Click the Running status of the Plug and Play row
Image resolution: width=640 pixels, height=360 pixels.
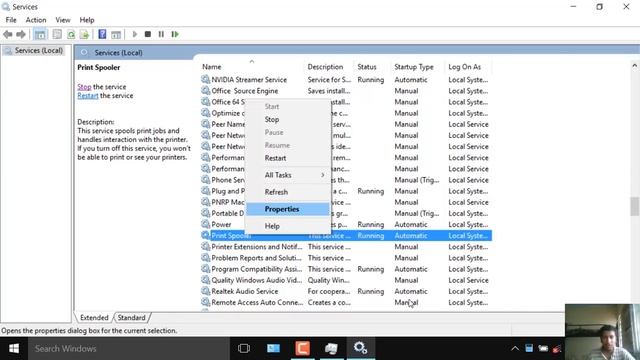coord(371,191)
